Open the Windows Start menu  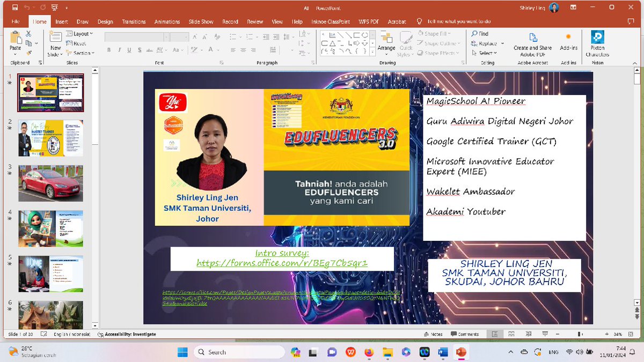pyautogui.click(x=182, y=352)
